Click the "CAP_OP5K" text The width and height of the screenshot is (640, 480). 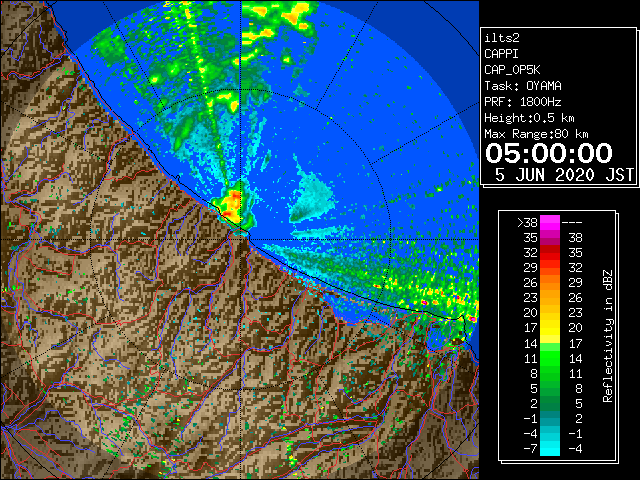[x=512, y=70]
